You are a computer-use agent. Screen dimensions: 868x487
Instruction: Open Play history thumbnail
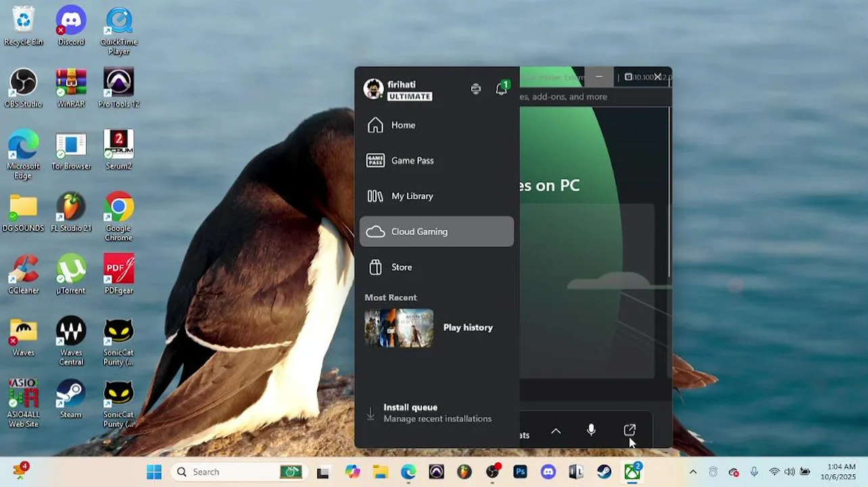399,328
